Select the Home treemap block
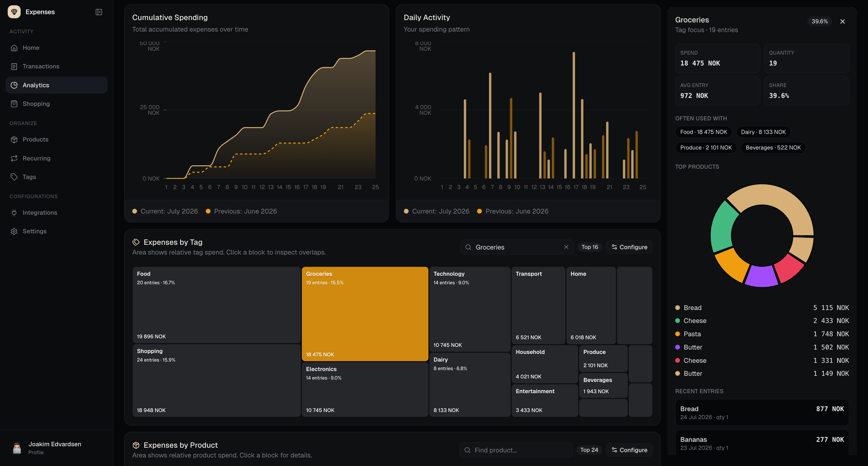 (591, 305)
